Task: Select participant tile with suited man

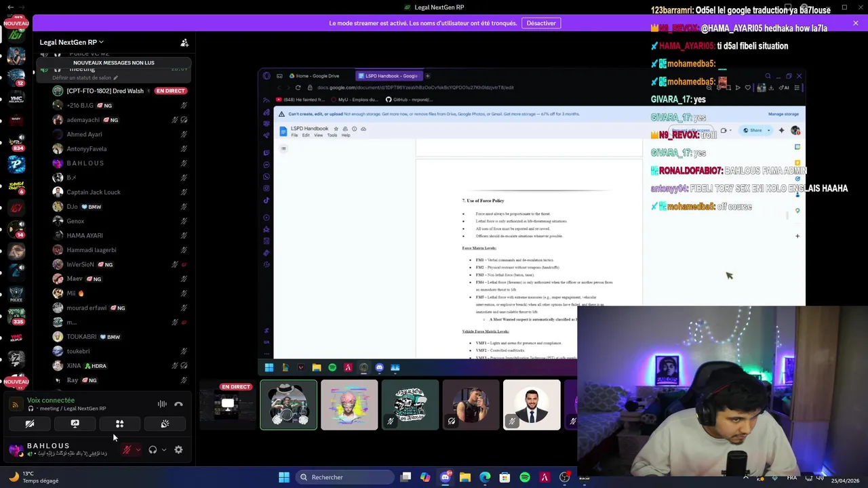Action: click(x=532, y=405)
